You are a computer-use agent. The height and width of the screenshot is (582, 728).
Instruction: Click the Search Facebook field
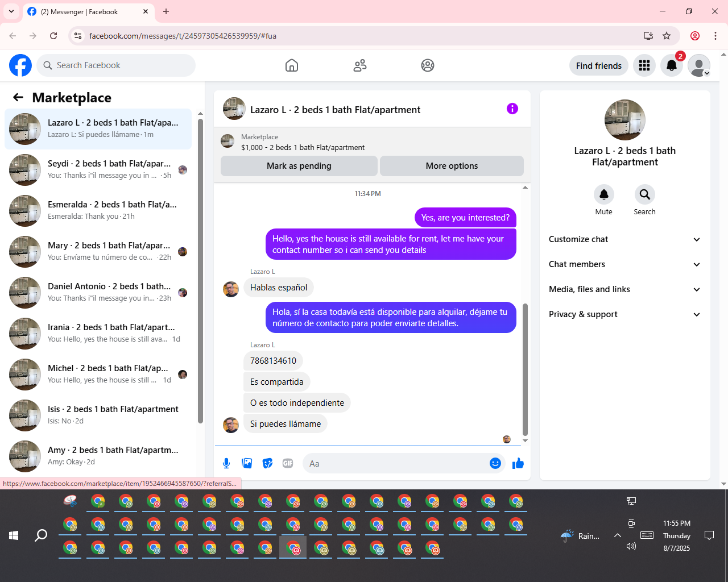[116, 65]
